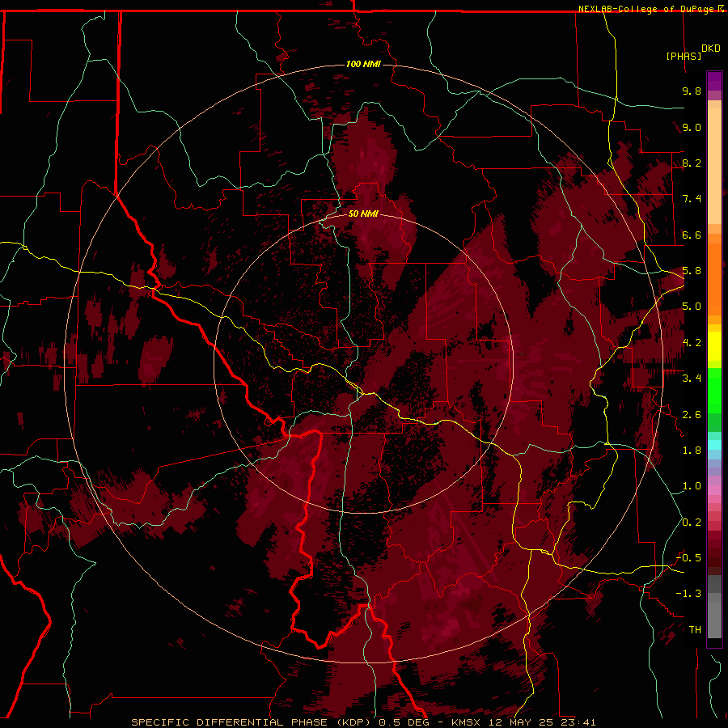Click the 50 NMI range ring label
This screenshot has height=728, width=728.
point(363,214)
